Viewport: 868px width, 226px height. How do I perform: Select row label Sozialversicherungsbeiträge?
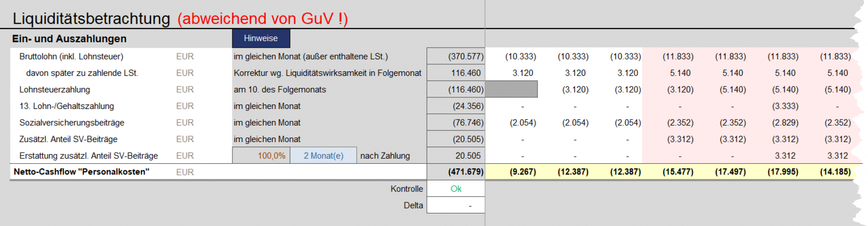pos(72,123)
